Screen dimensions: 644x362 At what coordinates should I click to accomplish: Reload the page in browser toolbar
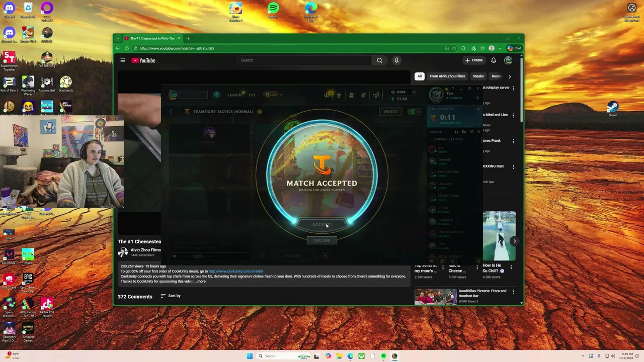pyautogui.click(x=127, y=48)
